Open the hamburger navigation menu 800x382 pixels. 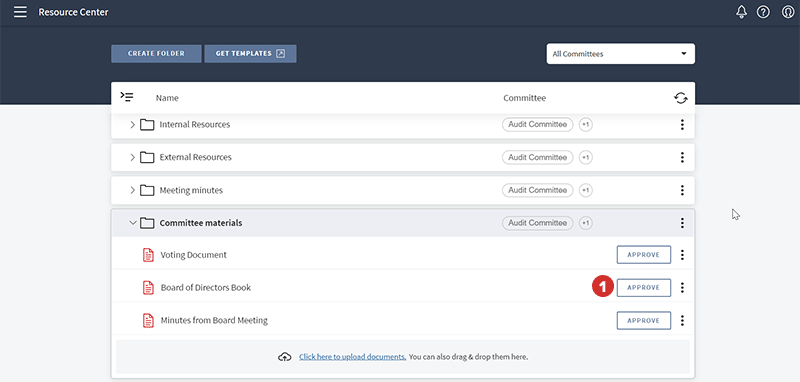20,12
